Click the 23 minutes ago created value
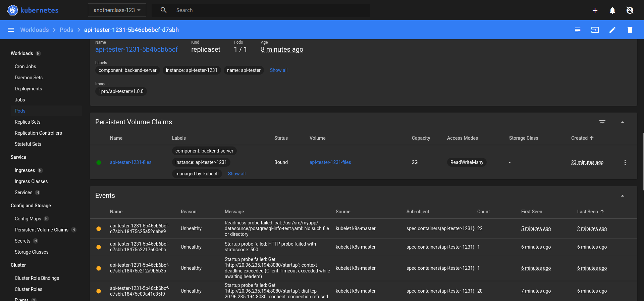The image size is (644, 301). 587,162
